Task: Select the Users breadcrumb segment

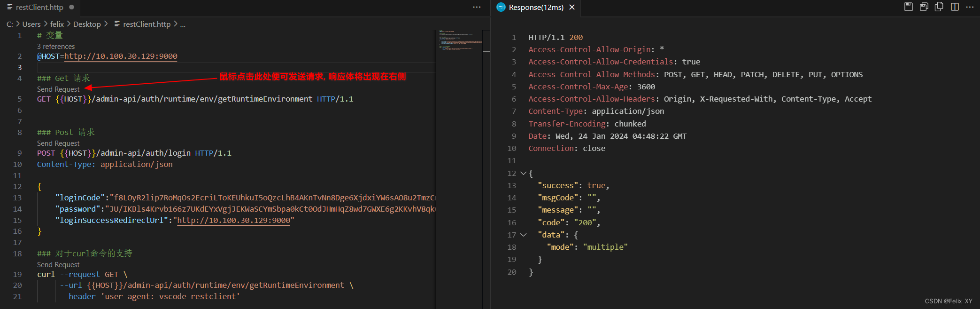Action: tap(31, 24)
